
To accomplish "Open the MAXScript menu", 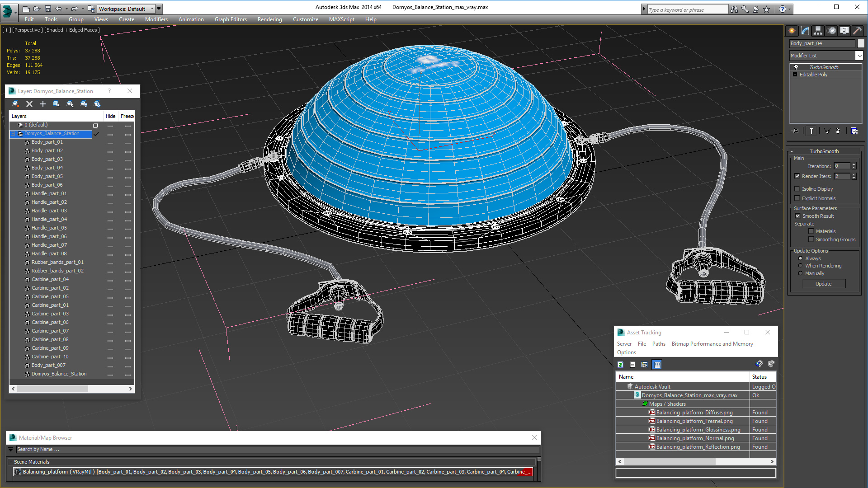I will tap(341, 19).
